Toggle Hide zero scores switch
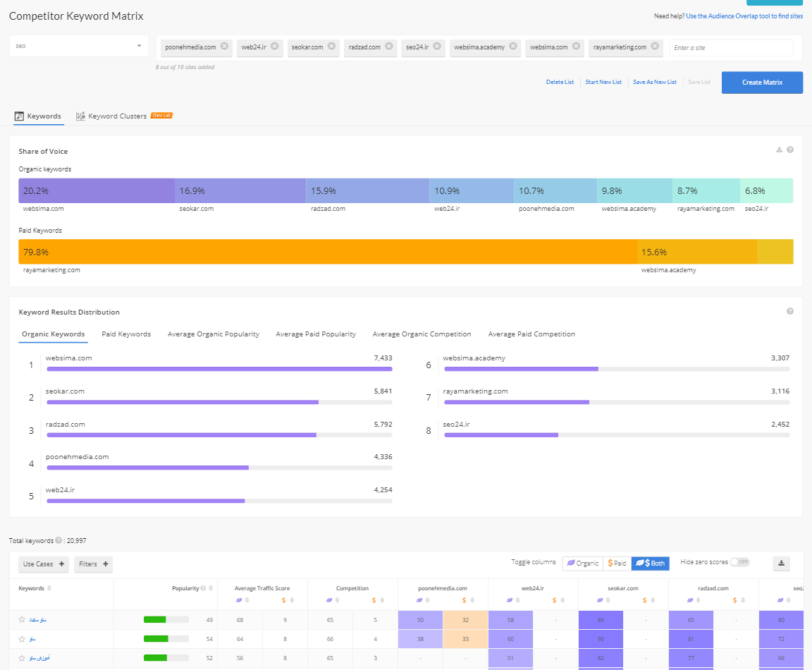Image resolution: width=812 pixels, height=670 pixels. pos(740,562)
